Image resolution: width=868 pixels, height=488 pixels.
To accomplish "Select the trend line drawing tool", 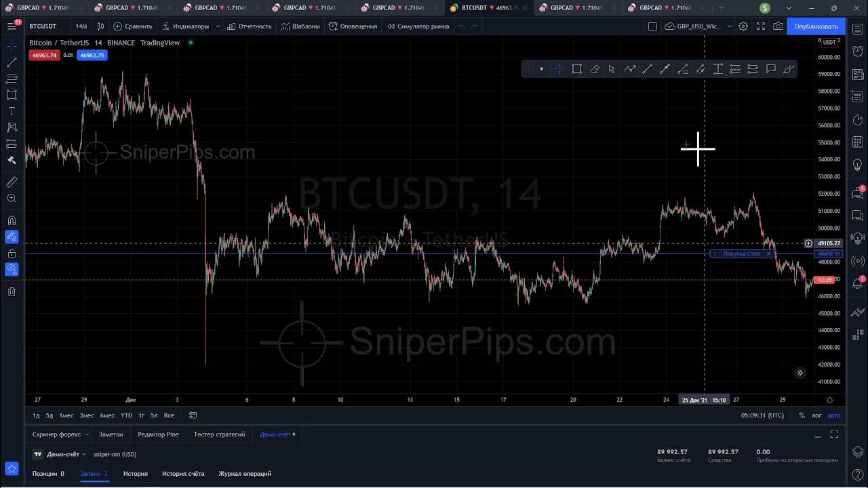I will point(12,62).
